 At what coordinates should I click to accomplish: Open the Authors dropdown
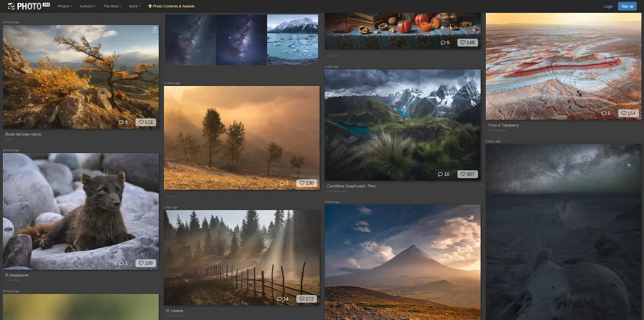coord(88,6)
